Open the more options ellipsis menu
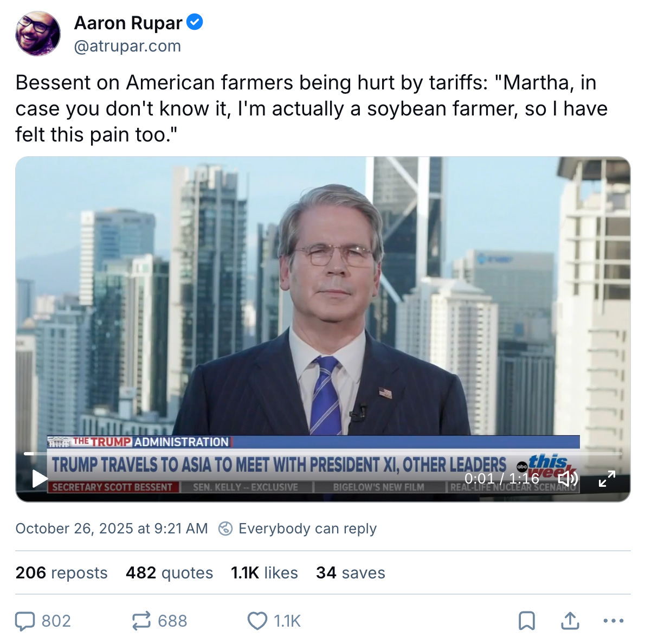645x644 pixels. [x=613, y=621]
